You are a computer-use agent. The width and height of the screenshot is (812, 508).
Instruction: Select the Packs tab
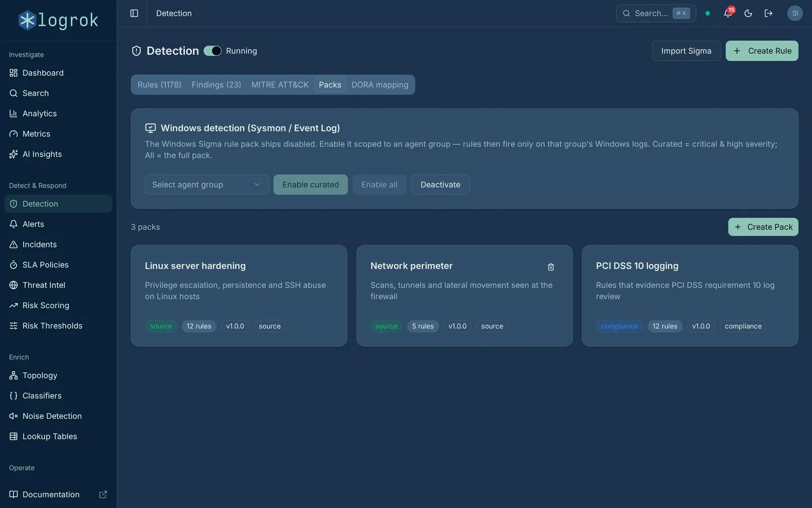(330, 85)
